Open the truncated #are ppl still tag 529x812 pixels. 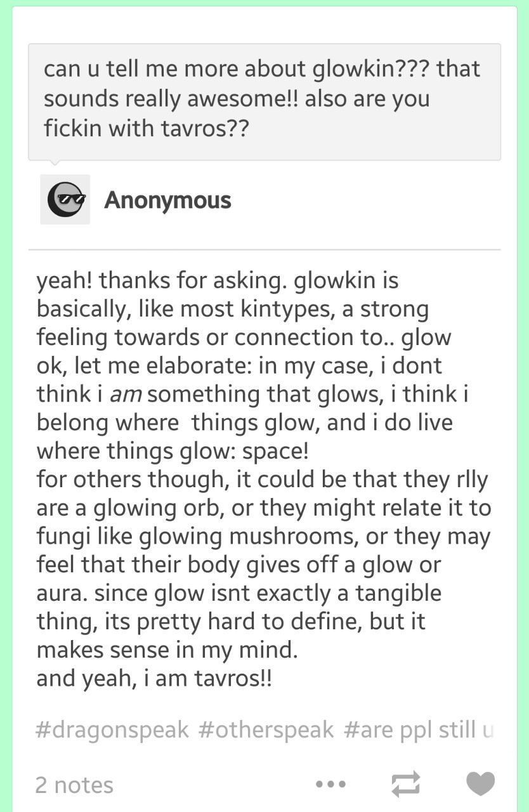click(x=419, y=730)
